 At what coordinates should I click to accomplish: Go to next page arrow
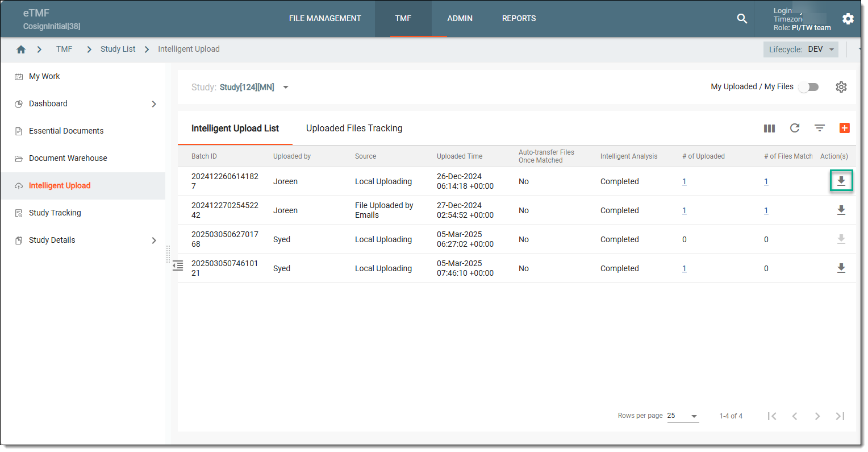coord(817,416)
